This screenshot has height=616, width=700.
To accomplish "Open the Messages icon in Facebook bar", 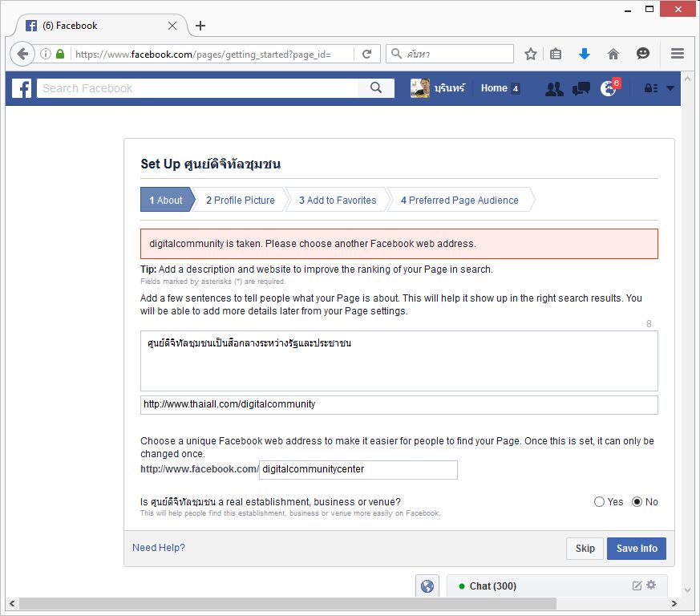I will (581, 88).
